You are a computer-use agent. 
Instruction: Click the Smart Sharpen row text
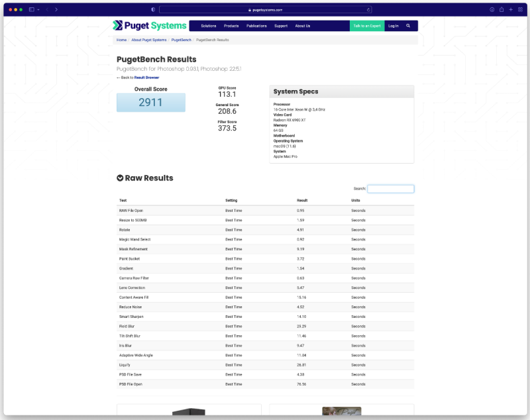tap(131, 317)
